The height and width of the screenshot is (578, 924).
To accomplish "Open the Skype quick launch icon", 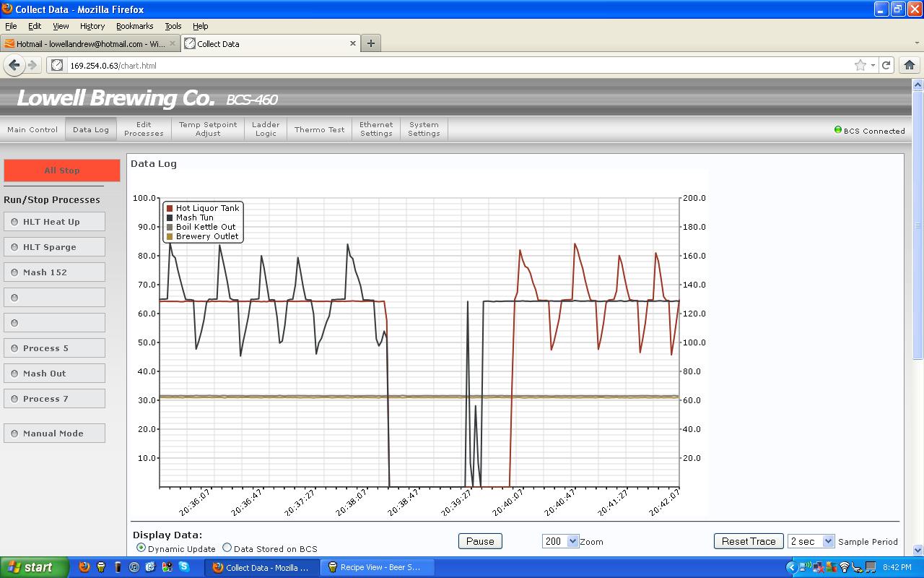I will tap(184, 567).
